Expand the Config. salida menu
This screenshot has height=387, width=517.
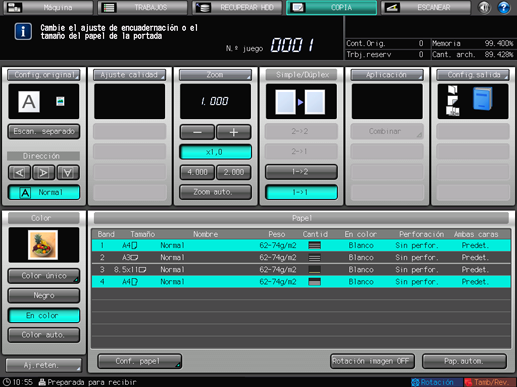click(473, 75)
